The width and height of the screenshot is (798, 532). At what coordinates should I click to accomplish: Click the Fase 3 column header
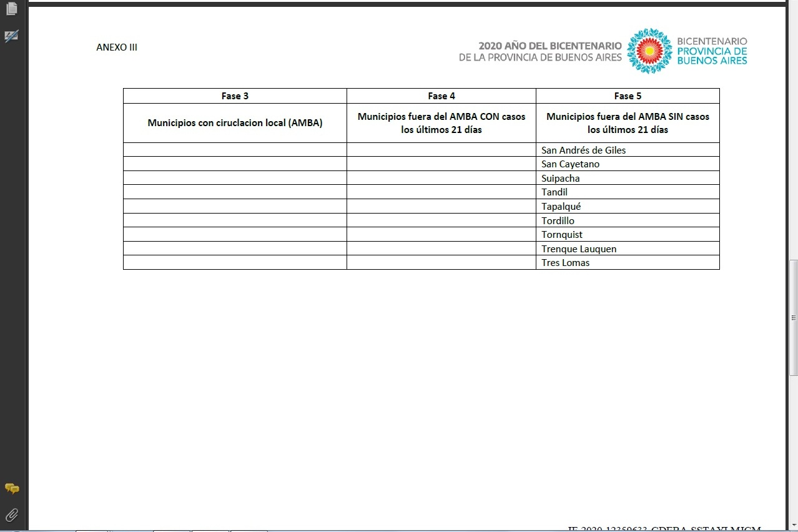point(235,96)
